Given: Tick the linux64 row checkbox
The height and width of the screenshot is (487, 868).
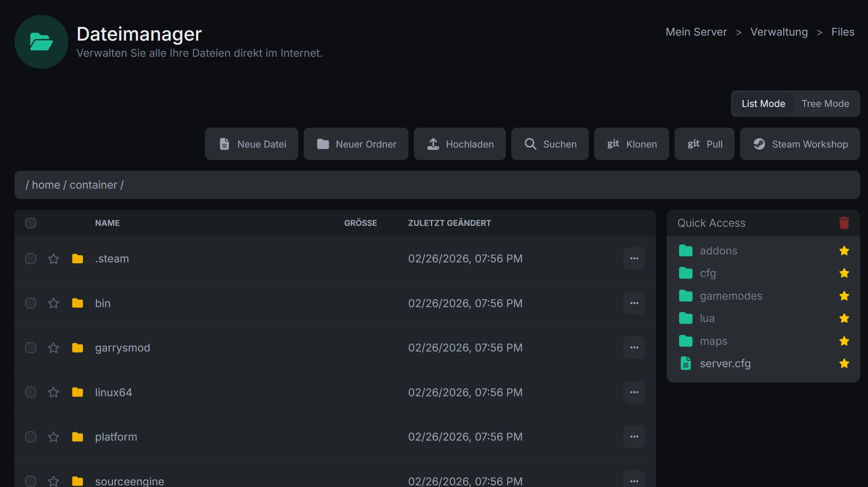Looking at the screenshot, I should click(31, 392).
